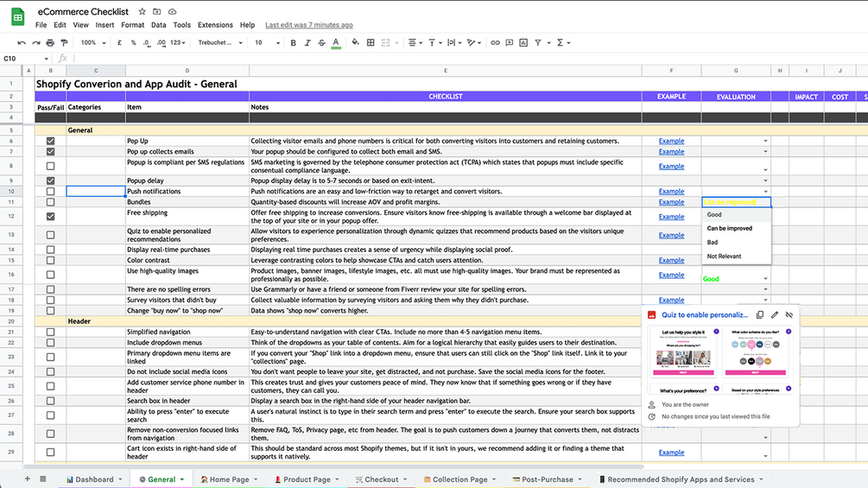This screenshot has height=488, width=868.
Task: Uncheck the Pop up collects emails checkbox
Action: [x=50, y=152]
